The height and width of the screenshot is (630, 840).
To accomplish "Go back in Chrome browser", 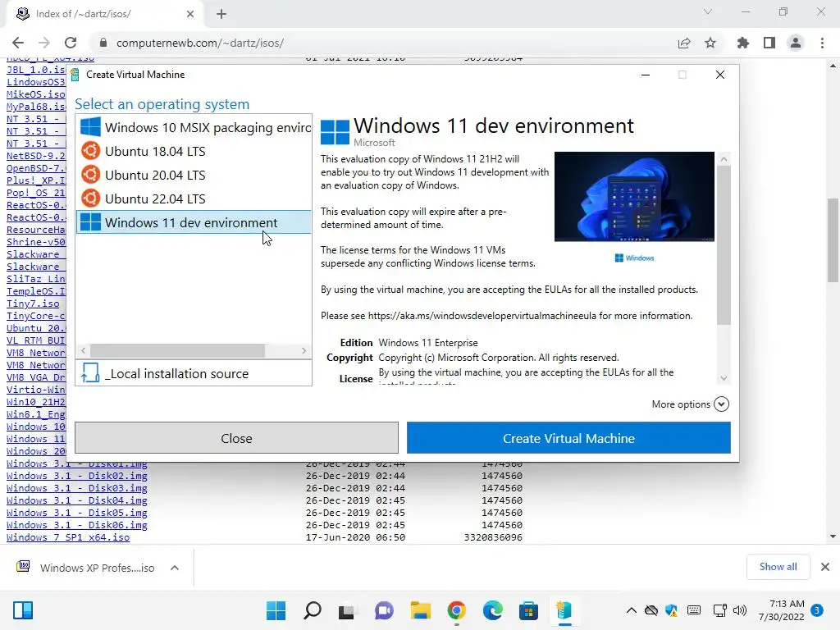I will [18, 43].
